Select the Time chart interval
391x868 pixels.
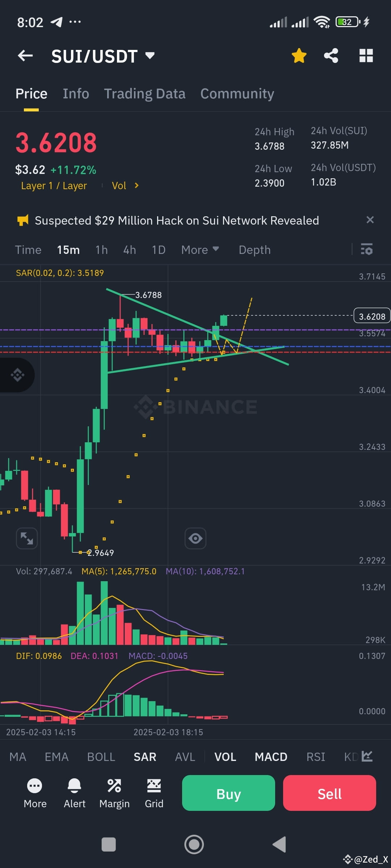point(28,250)
